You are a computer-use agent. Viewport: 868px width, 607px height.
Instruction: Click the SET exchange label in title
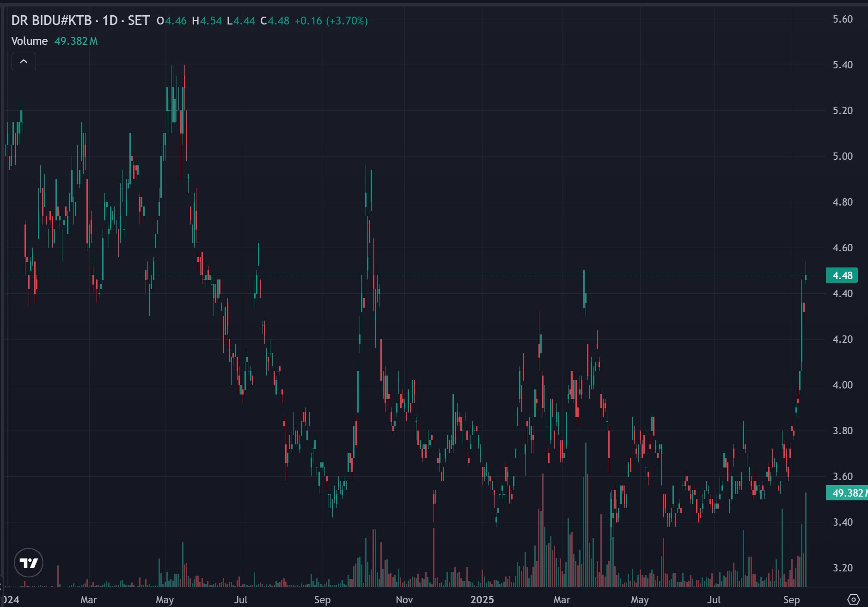pyautogui.click(x=139, y=21)
